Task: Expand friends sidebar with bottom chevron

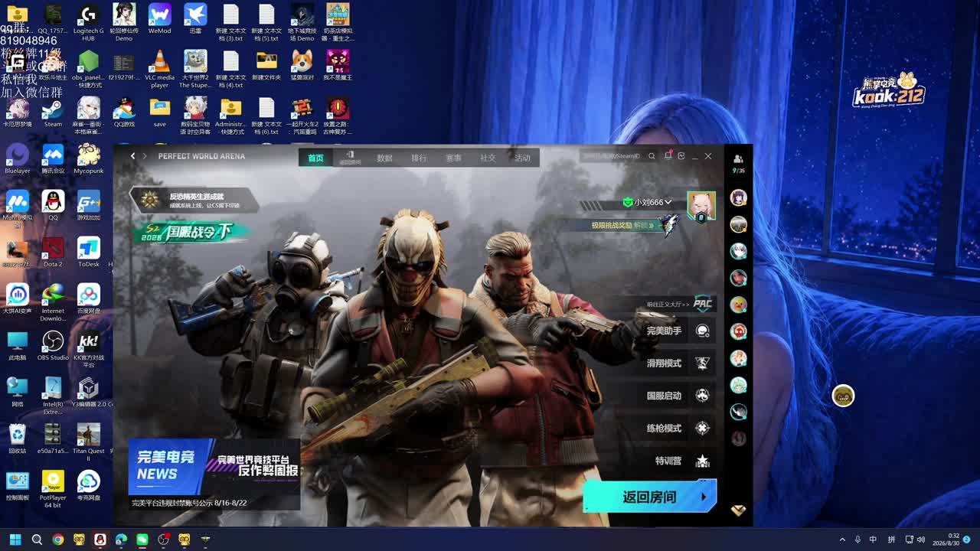Action: click(x=738, y=510)
